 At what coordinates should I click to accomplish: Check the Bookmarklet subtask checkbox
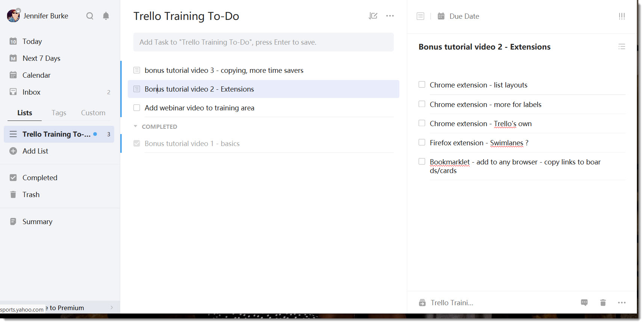pos(422,161)
